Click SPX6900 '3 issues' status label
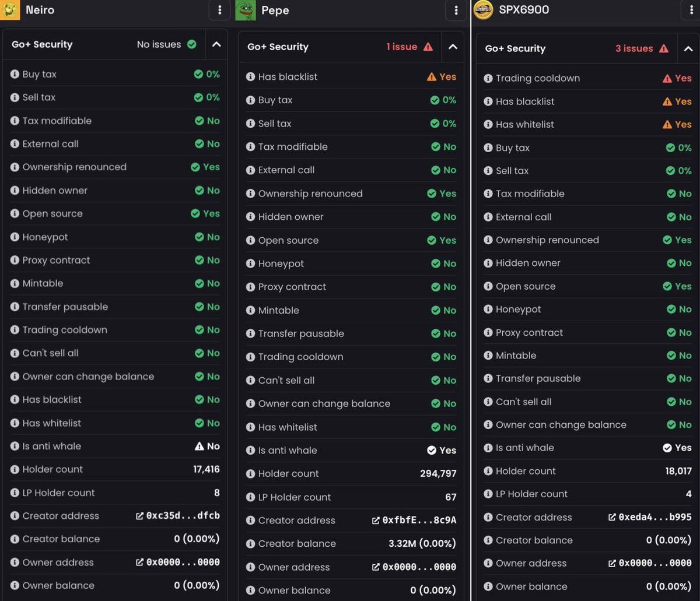Screen dimensions: 700x601 634,48
